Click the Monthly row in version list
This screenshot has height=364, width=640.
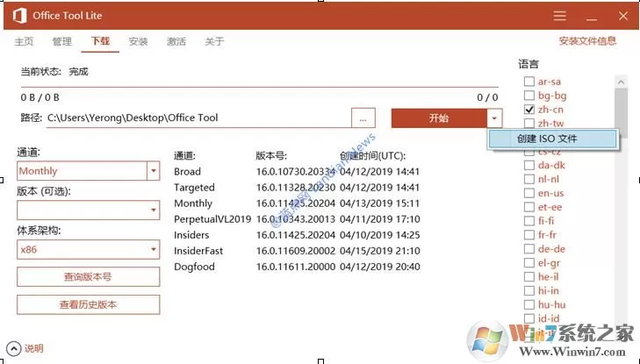click(x=297, y=203)
